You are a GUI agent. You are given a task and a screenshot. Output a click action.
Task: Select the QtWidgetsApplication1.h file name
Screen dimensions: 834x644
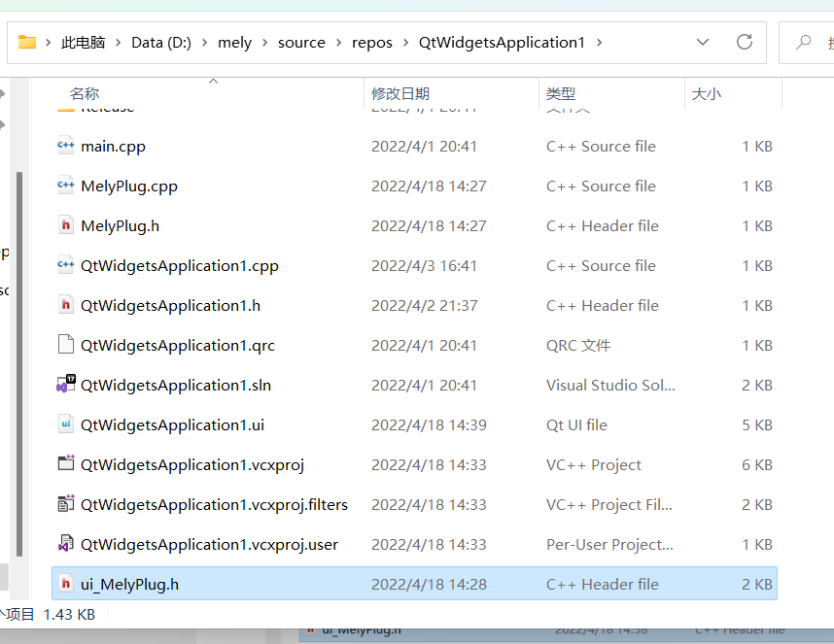tap(170, 306)
